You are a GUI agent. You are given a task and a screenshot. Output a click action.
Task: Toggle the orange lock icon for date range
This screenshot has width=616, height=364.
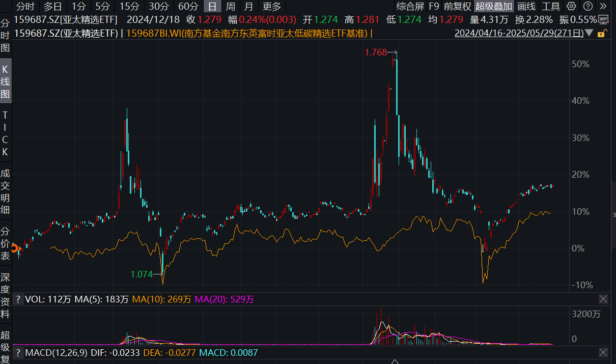pyautogui.click(x=601, y=33)
